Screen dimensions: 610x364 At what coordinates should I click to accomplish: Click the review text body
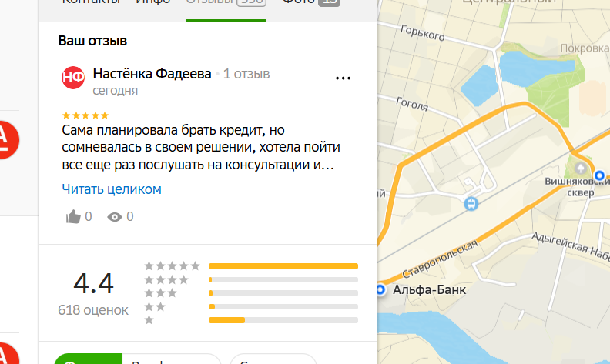tap(201, 148)
